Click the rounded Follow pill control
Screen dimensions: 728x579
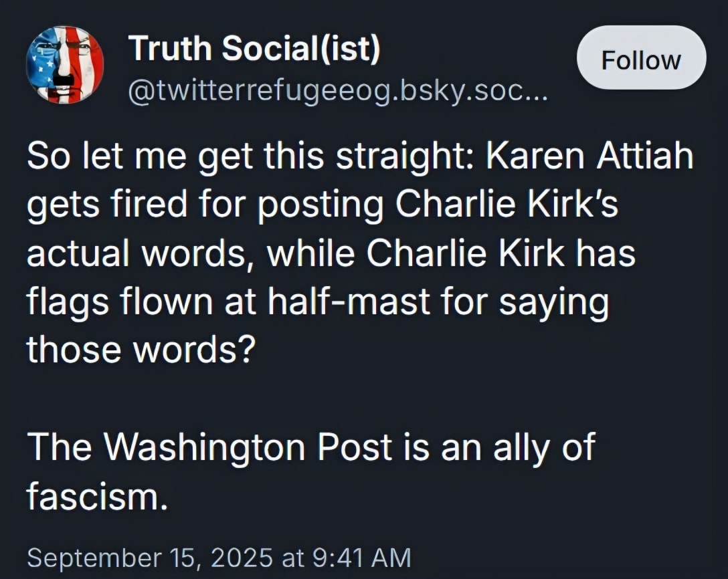640,59
